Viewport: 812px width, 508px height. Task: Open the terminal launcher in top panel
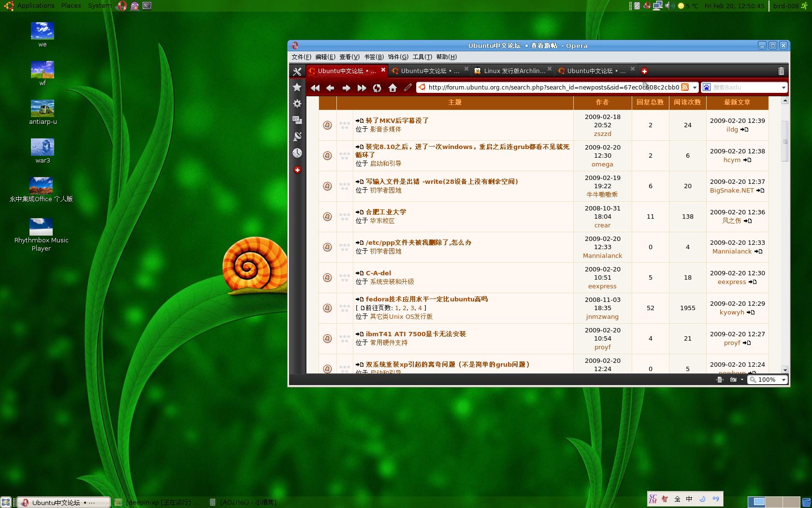[x=147, y=6]
